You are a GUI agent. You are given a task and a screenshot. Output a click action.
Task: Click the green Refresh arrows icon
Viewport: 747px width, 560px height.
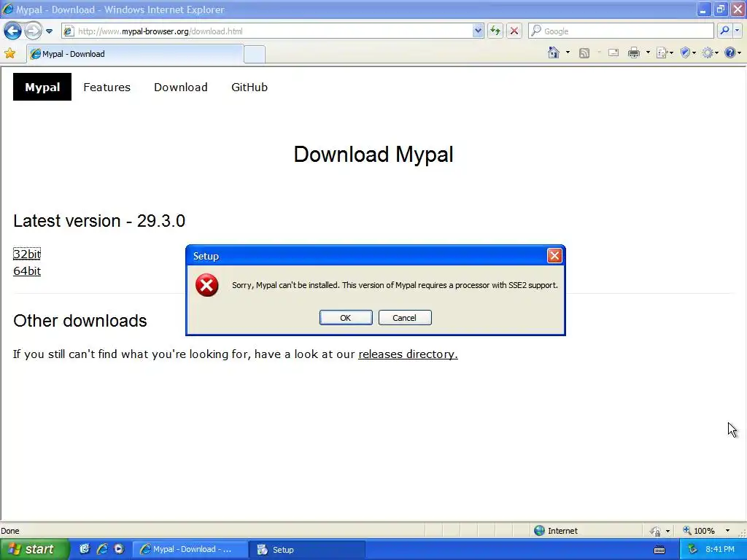495,31
